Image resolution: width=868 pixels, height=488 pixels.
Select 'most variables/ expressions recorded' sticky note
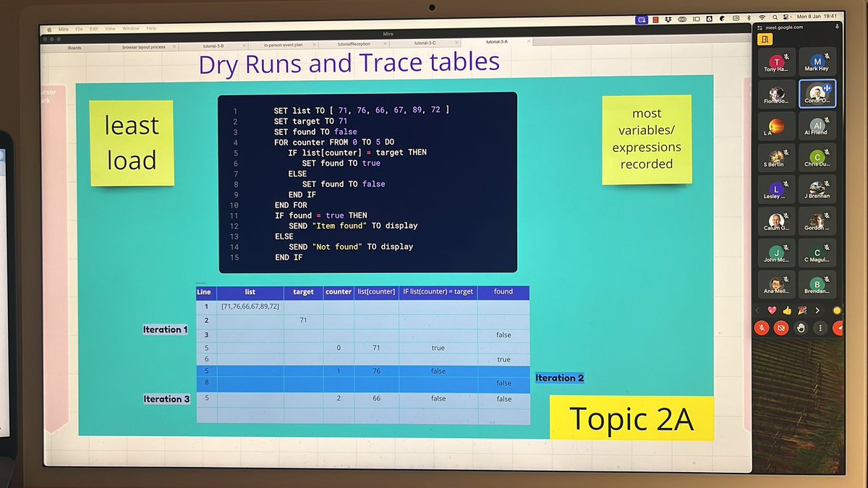click(x=646, y=139)
